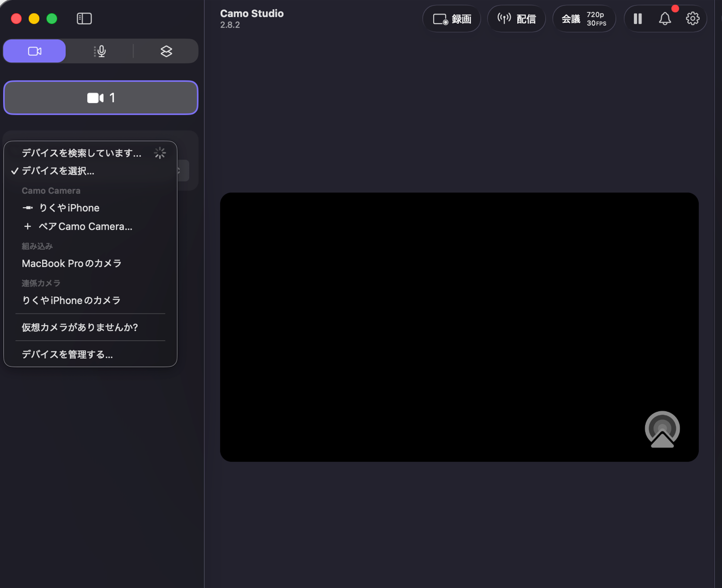Screen dimensions: 722x588
Task: Start recording with 録画 button
Action: point(452,19)
